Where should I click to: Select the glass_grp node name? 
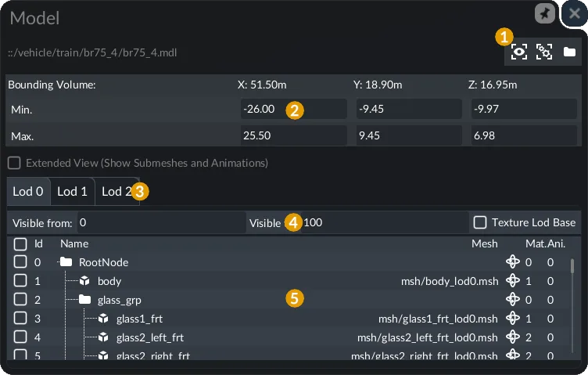(x=120, y=300)
